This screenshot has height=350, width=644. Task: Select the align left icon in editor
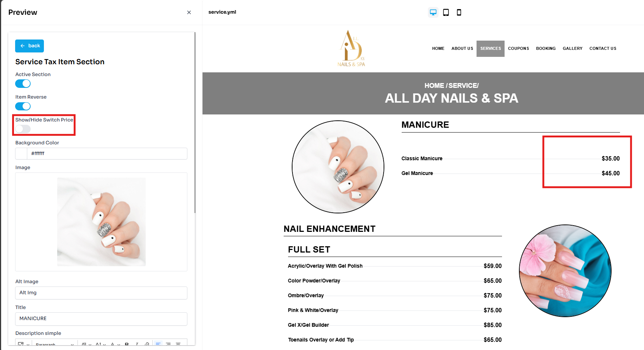(x=158, y=344)
